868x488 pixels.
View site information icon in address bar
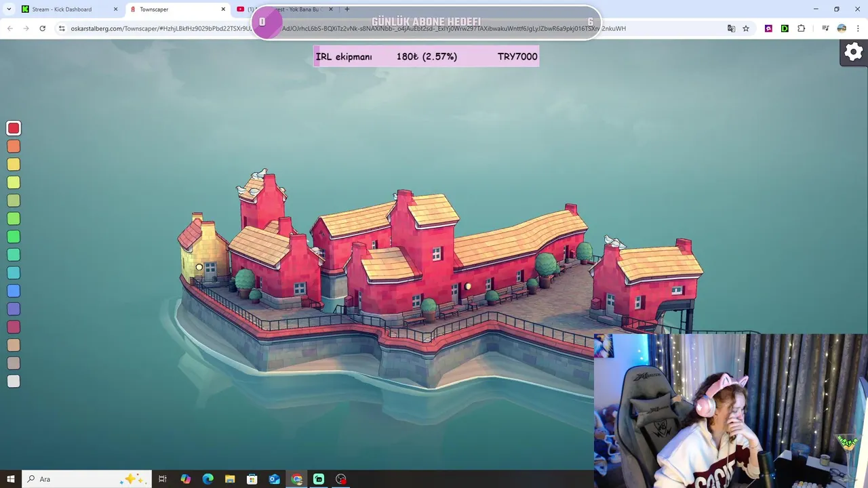coord(62,28)
